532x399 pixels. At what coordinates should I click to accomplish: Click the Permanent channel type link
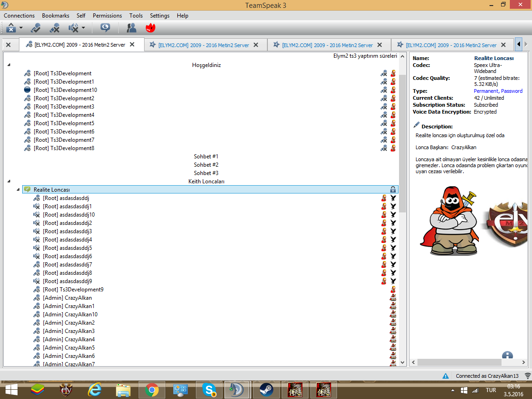(486, 91)
